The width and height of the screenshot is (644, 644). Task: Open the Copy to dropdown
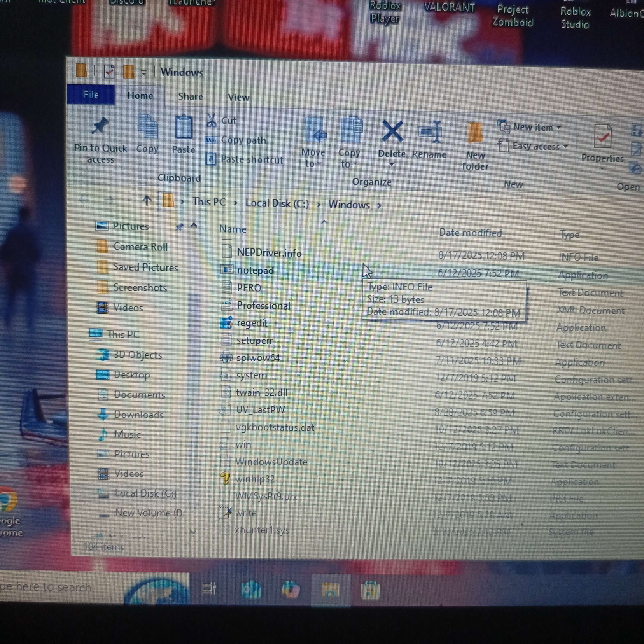point(349,158)
